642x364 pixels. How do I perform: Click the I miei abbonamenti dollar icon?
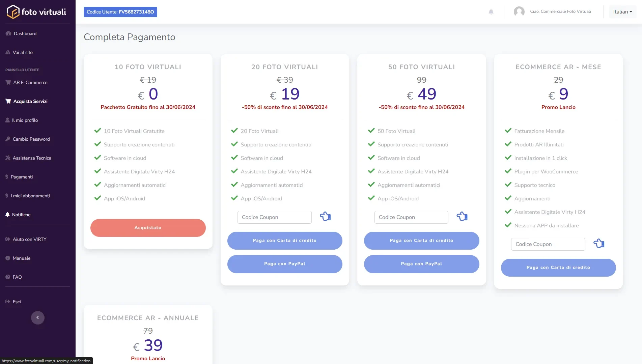[7, 196]
